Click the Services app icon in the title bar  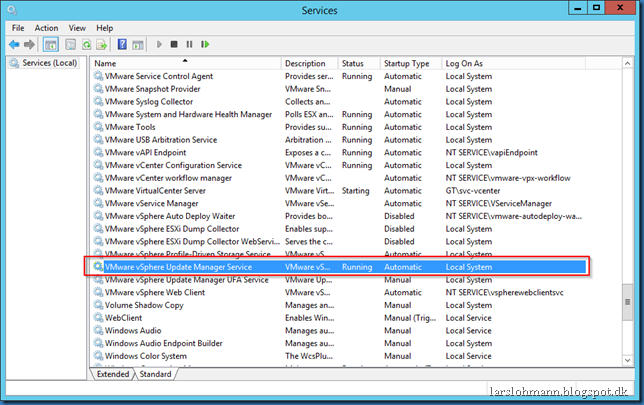coord(12,9)
